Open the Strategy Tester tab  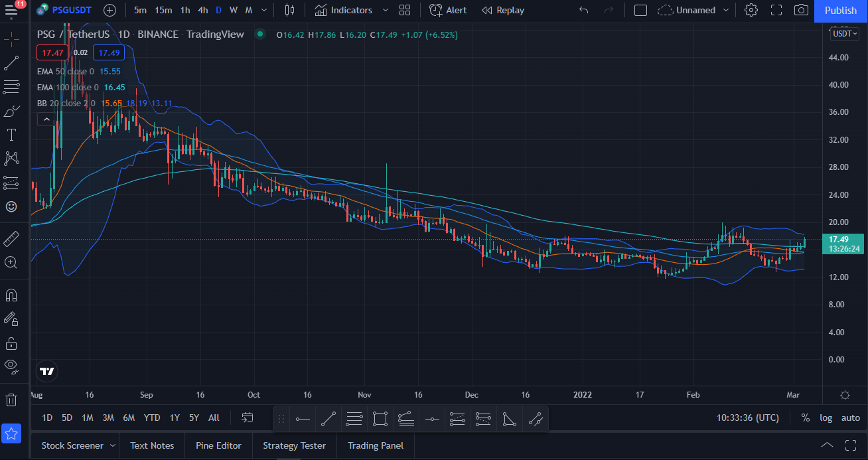(294, 445)
